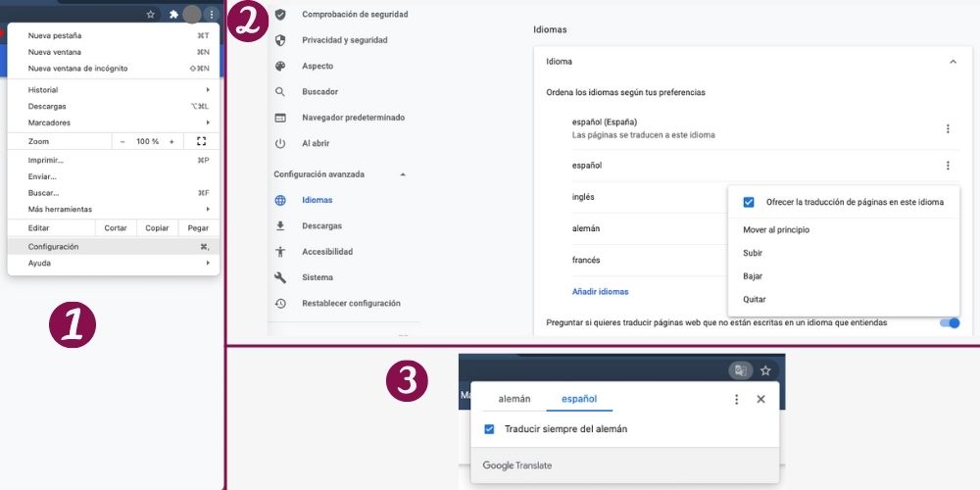Click the Accesibilidad person icon
The image size is (980, 490).
280,251
